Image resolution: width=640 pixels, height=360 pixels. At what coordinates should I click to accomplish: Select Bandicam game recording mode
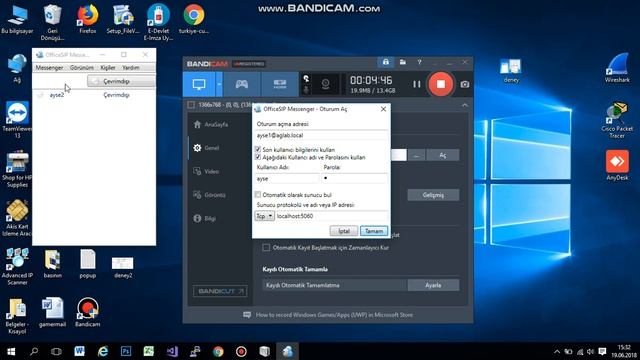pyautogui.click(x=242, y=84)
